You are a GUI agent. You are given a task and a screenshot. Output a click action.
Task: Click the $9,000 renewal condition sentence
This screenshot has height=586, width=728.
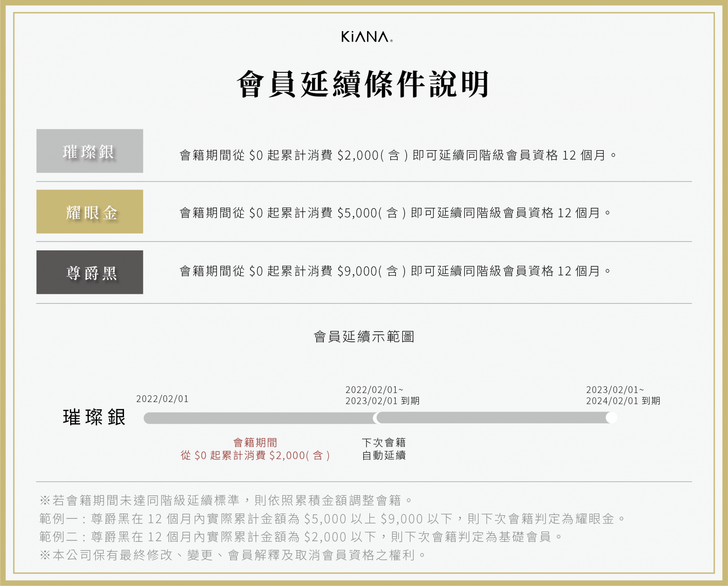[395, 271]
